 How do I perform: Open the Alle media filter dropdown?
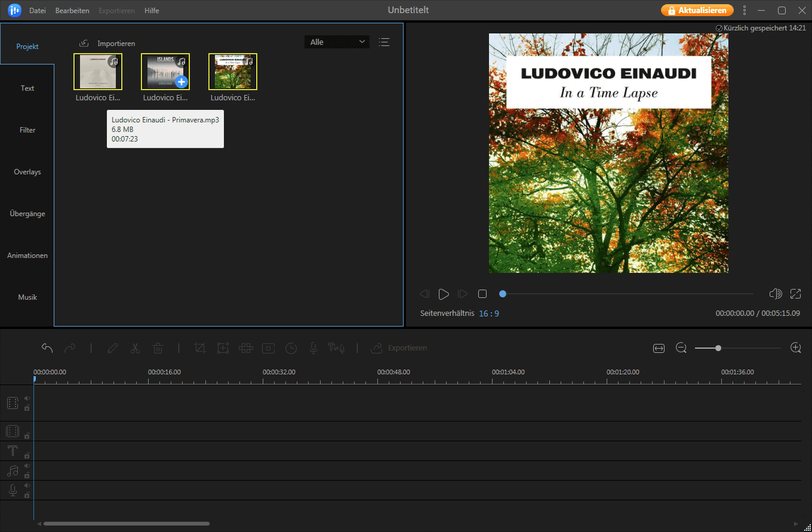337,42
